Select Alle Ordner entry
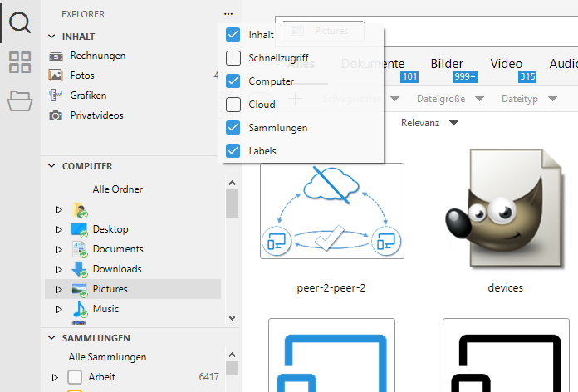Image resolution: width=578 pixels, height=392 pixels. 118,189
